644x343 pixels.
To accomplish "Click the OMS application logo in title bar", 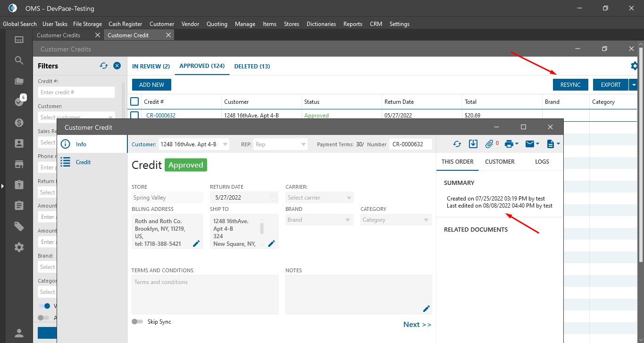I will [x=13, y=8].
